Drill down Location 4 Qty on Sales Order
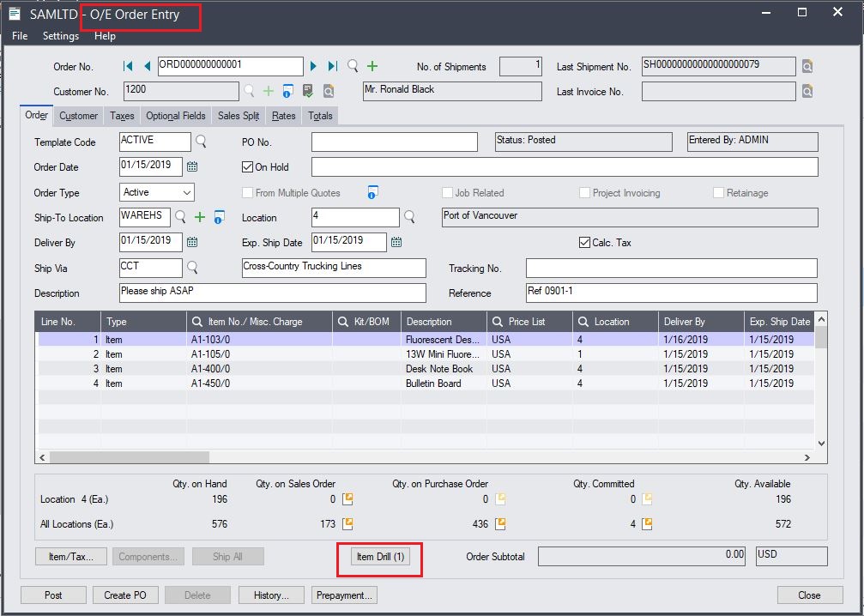The height and width of the screenshot is (616, 864). (x=347, y=499)
